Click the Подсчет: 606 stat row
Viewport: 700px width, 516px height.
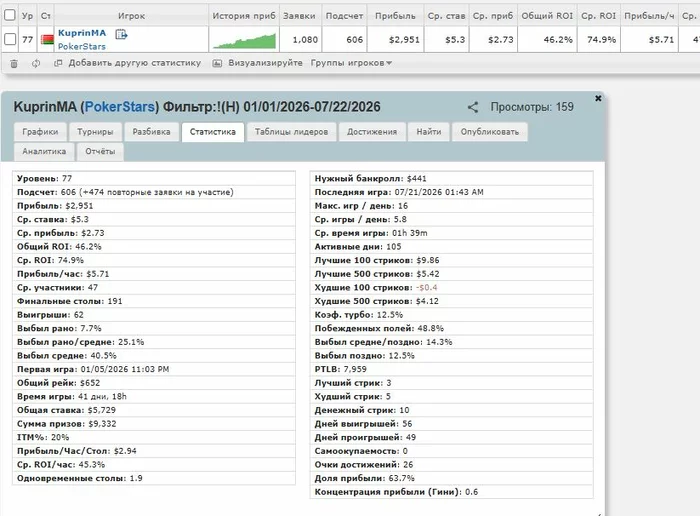154,192
